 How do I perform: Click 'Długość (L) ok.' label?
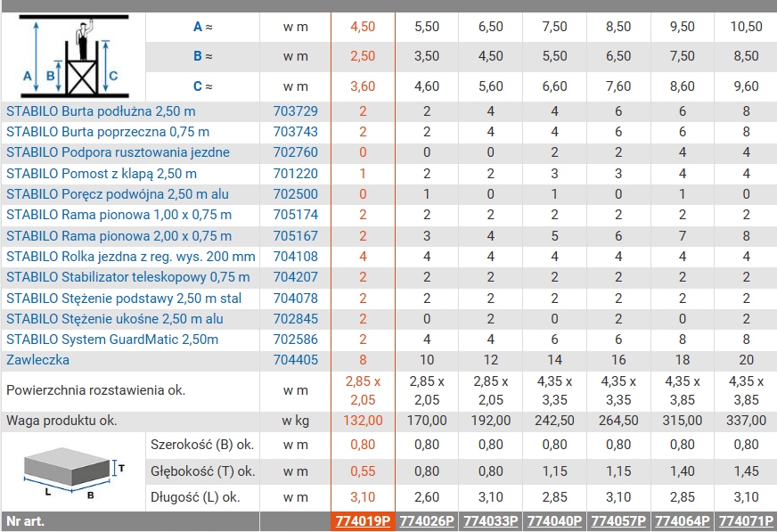195,497
